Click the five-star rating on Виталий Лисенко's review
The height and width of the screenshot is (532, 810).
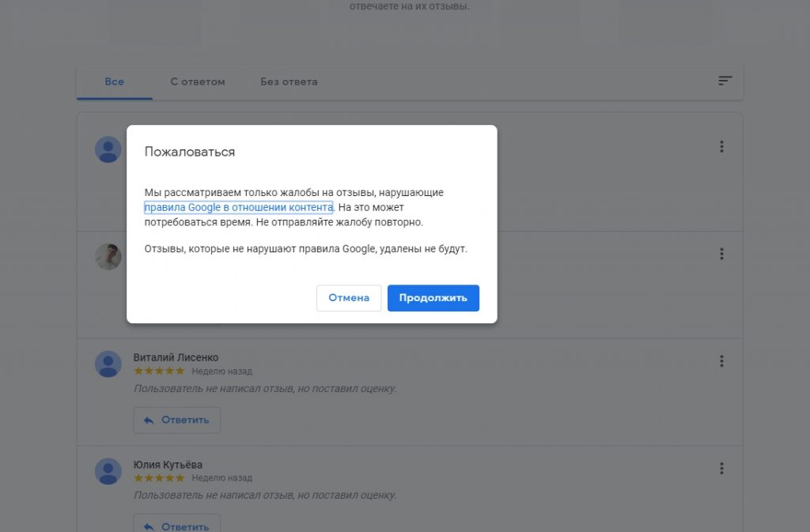pos(159,371)
